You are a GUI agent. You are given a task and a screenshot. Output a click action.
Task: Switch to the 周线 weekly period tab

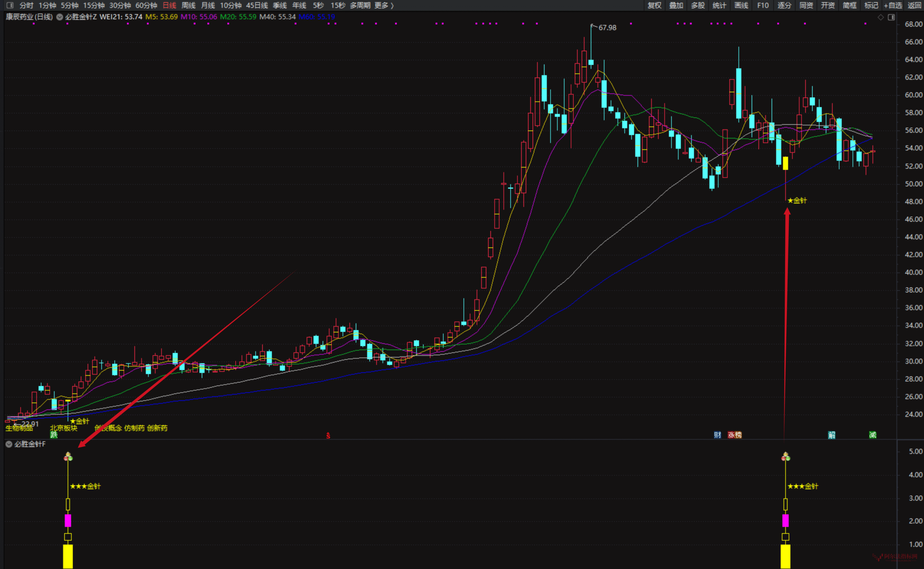[188, 5]
